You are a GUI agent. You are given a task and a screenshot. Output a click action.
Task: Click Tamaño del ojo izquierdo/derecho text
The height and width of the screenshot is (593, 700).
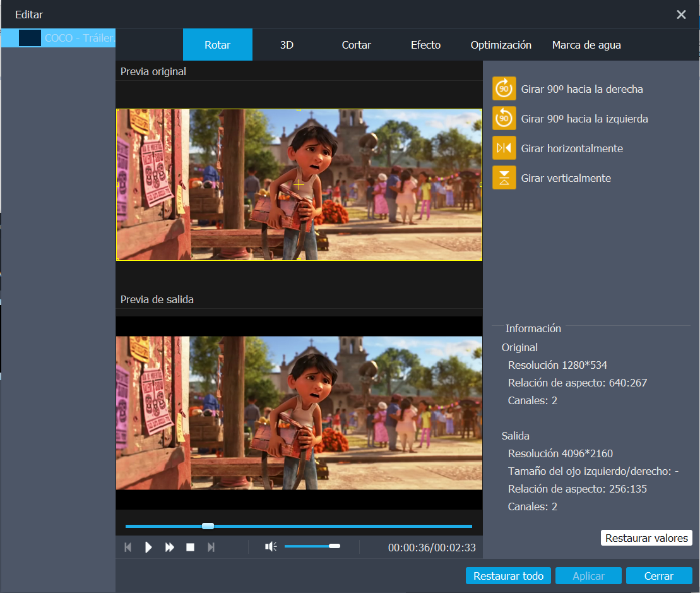click(593, 471)
